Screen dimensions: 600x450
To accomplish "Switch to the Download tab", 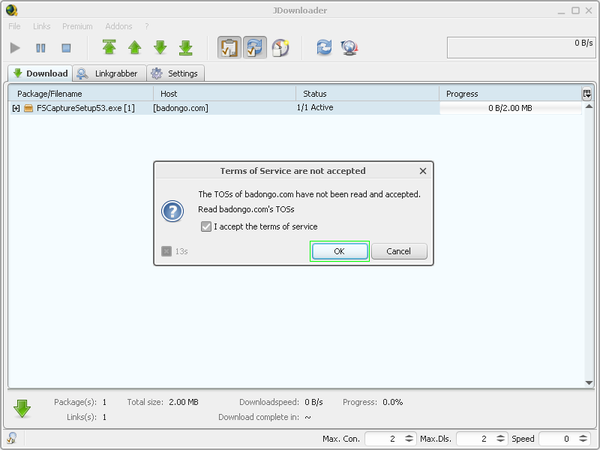I will (40, 73).
